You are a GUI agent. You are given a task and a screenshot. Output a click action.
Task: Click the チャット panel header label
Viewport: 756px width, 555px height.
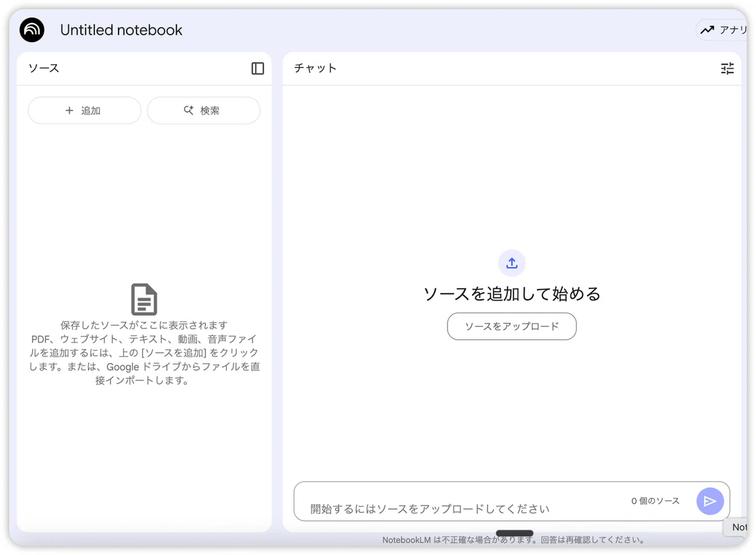click(316, 68)
